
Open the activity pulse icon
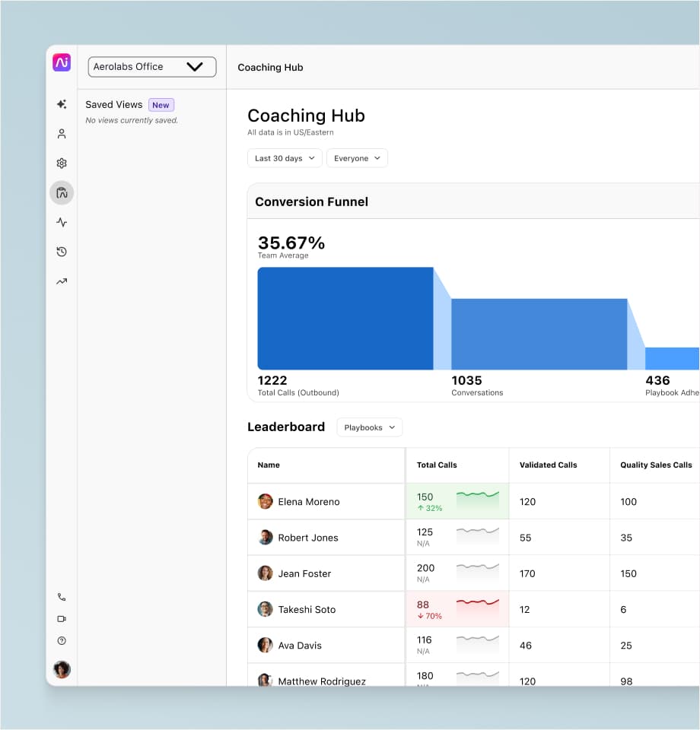point(62,223)
